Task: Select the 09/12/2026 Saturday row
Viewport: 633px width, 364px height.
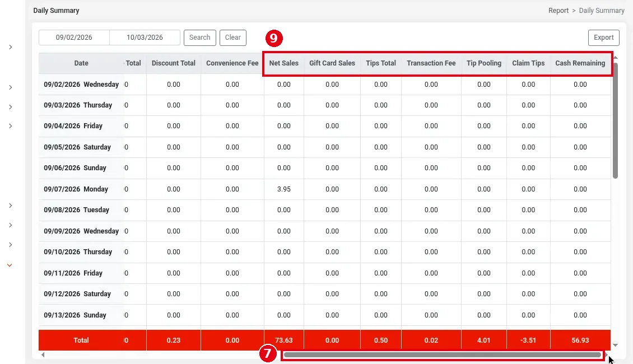Action: tap(324, 294)
